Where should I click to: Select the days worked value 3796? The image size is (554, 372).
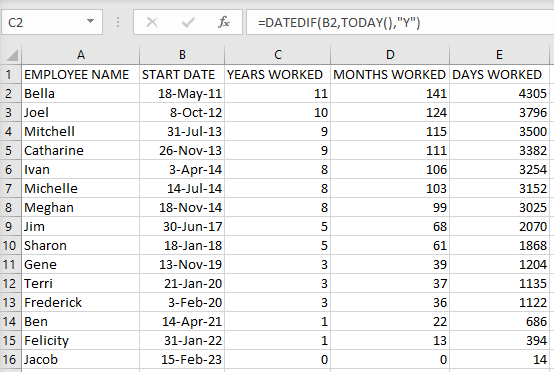pos(499,113)
